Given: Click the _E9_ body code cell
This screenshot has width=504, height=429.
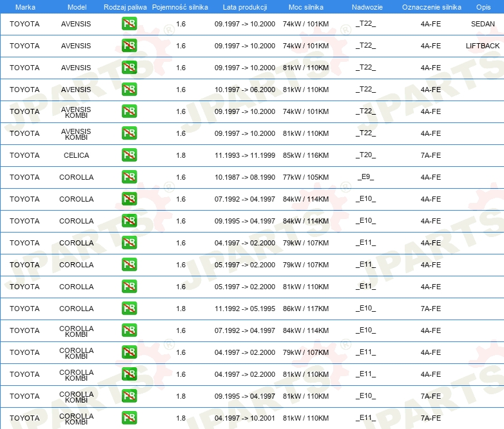Looking at the screenshot, I should (366, 176).
